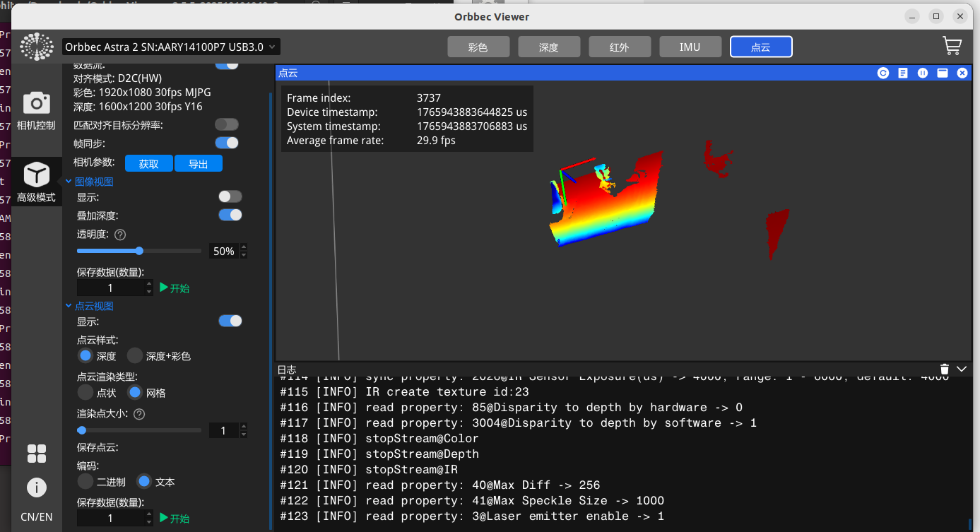The width and height of the screenshot is (980, 532).
Task: Increase the 透明度 percent with the up arrow
Action: tap(244, 247)
